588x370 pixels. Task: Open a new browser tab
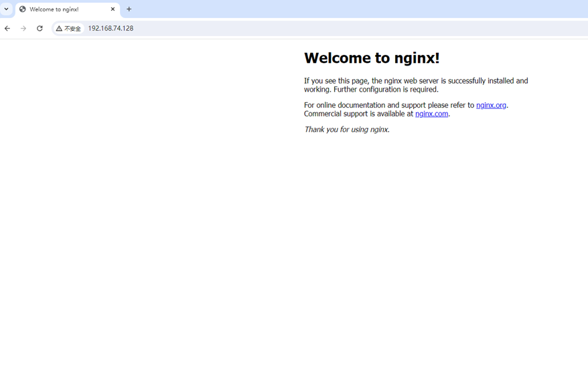click(x=129, y=9)
